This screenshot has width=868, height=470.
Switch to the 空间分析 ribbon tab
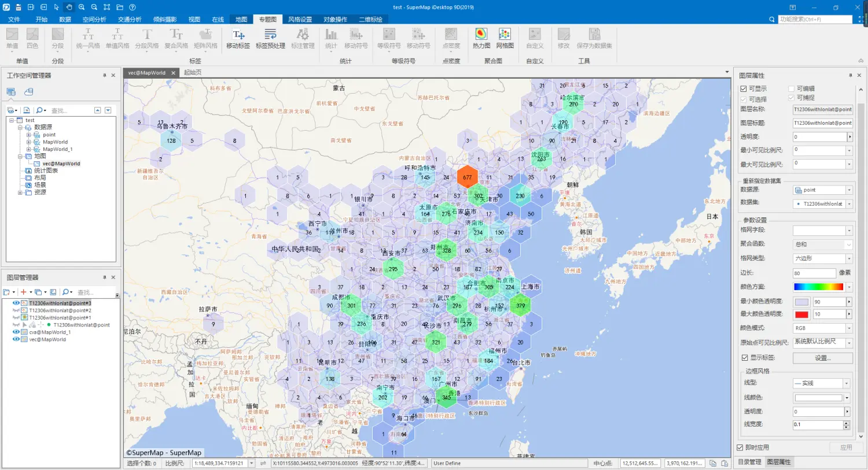point(94,19)
